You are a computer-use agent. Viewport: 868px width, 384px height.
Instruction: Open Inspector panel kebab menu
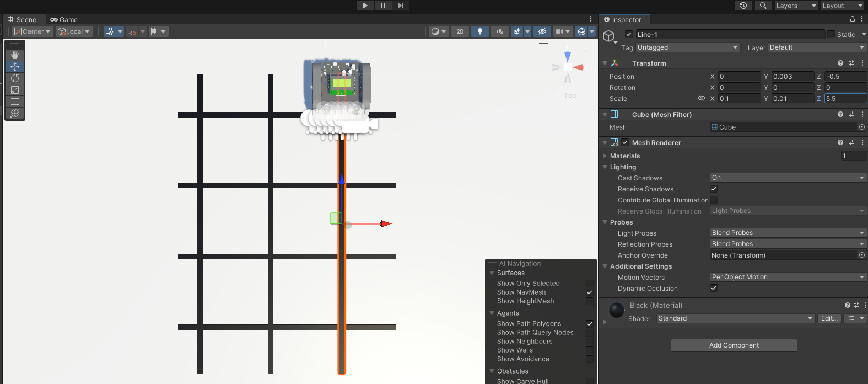(x=862, y=19)
